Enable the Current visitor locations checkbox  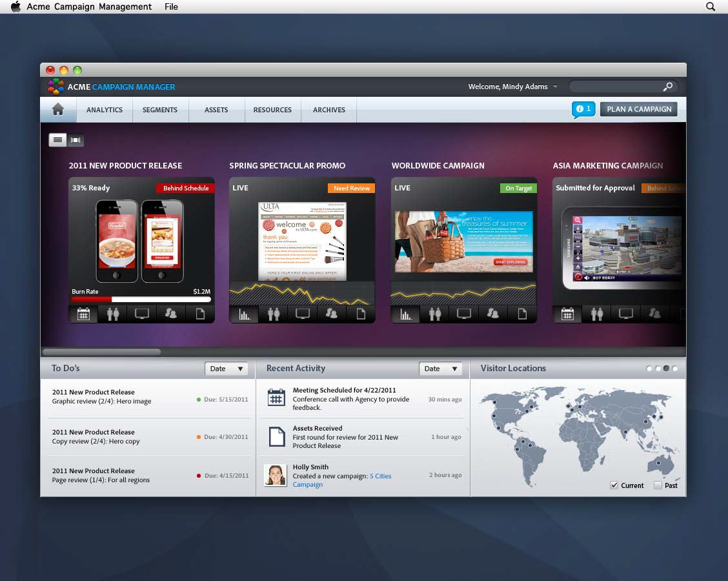coord(614,485)
